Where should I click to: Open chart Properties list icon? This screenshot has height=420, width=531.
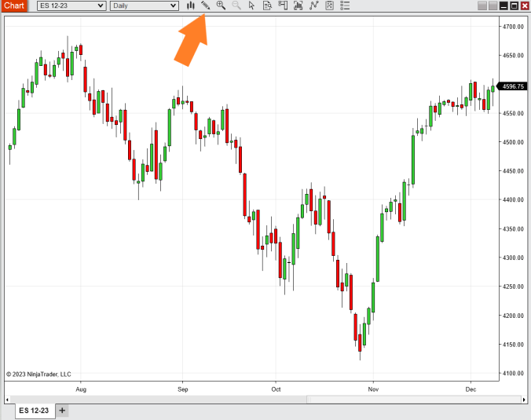coord(345,5)
